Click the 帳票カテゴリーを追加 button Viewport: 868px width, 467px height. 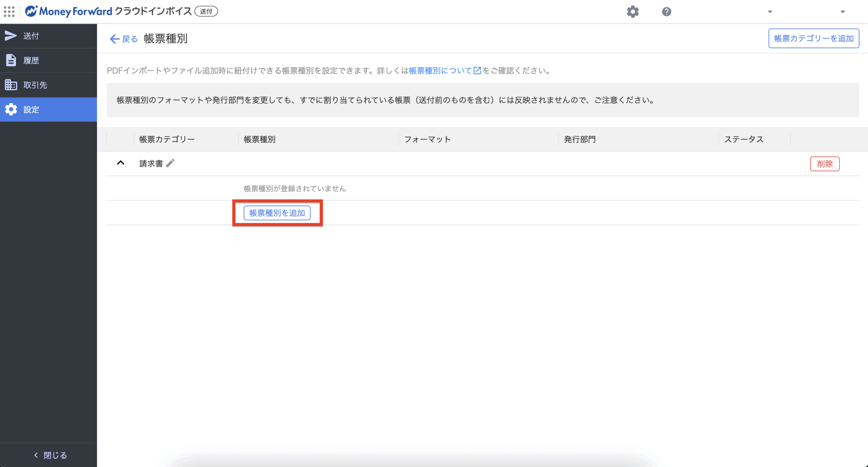[813, 38]
